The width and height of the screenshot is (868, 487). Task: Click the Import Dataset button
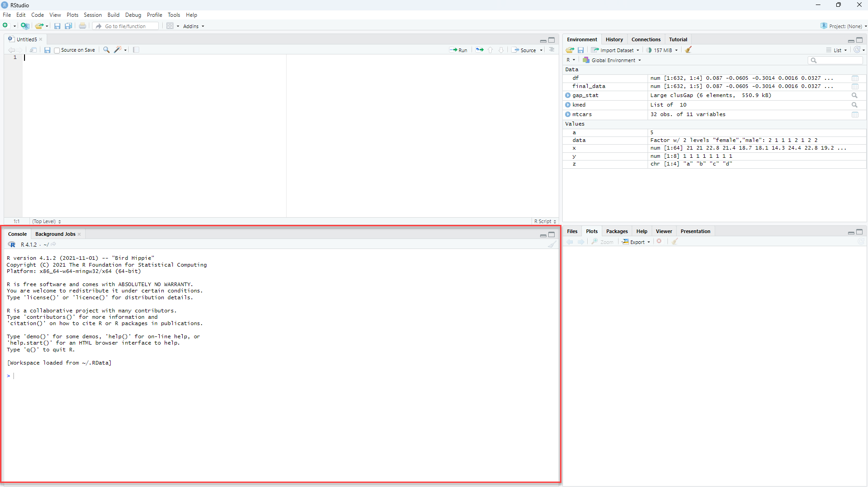[614, 50]
